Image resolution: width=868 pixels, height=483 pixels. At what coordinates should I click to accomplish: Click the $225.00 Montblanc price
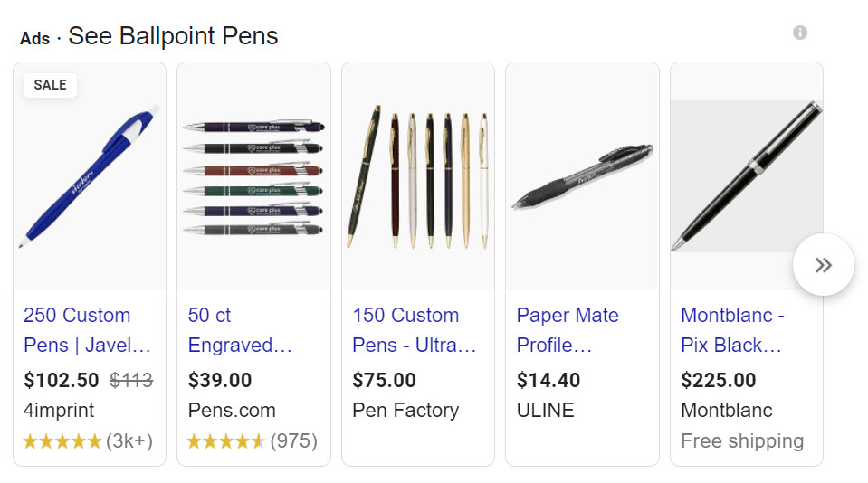pos(719,381)
